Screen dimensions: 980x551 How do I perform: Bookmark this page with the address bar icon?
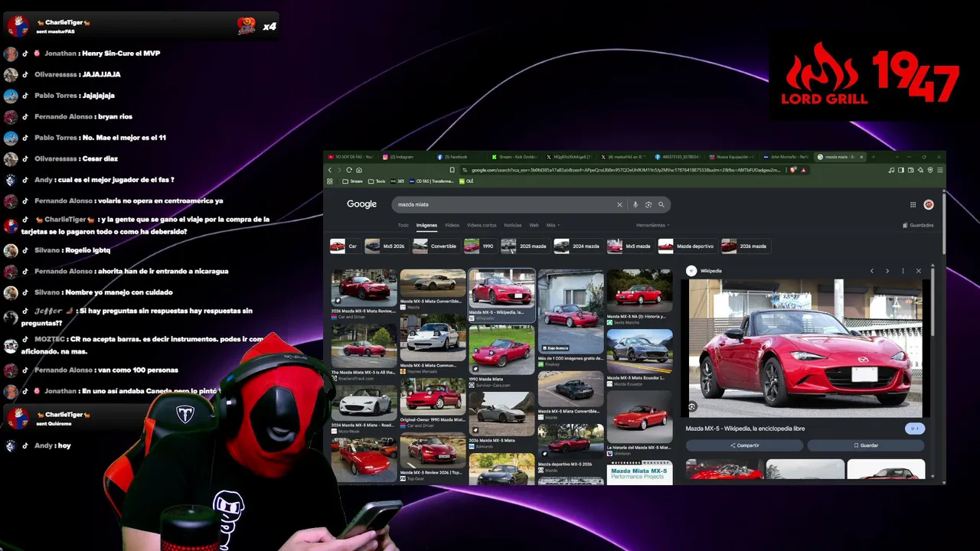(452, 170)
